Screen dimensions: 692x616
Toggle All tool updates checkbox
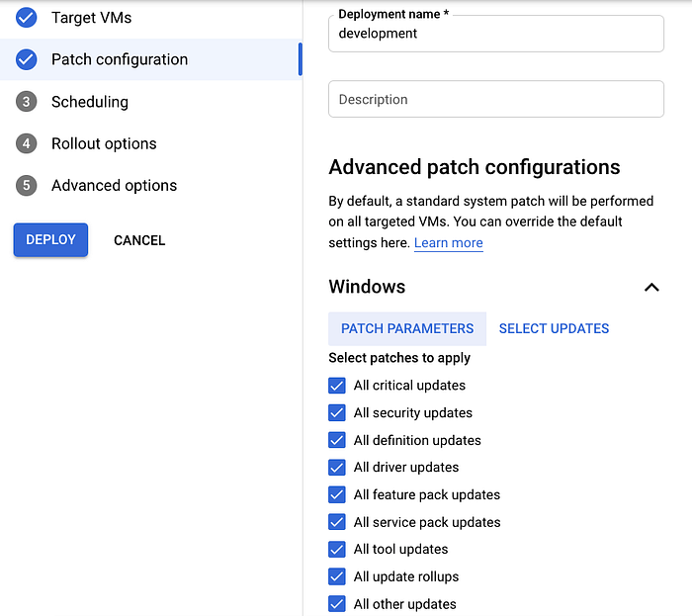pyautogui.click(x=337, y=550)
